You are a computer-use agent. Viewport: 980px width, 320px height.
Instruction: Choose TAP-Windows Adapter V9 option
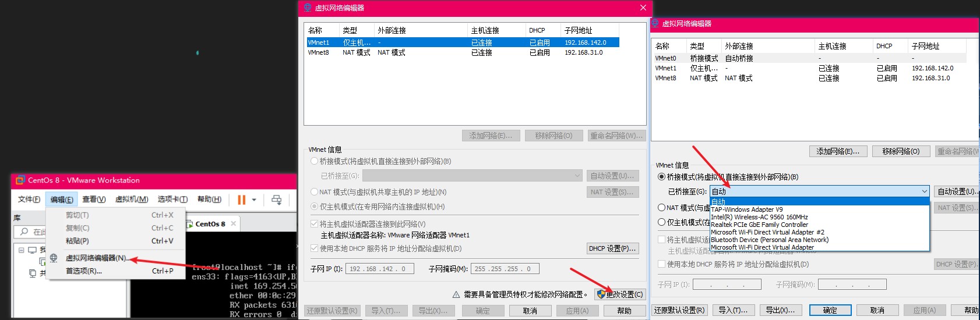point(819,209)
